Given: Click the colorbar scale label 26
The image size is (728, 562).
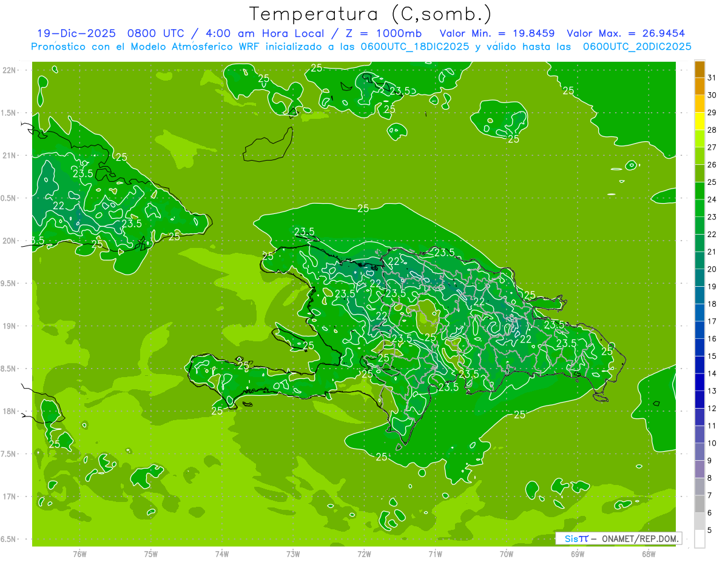Looking at the screenshot, I should point(712,164).
